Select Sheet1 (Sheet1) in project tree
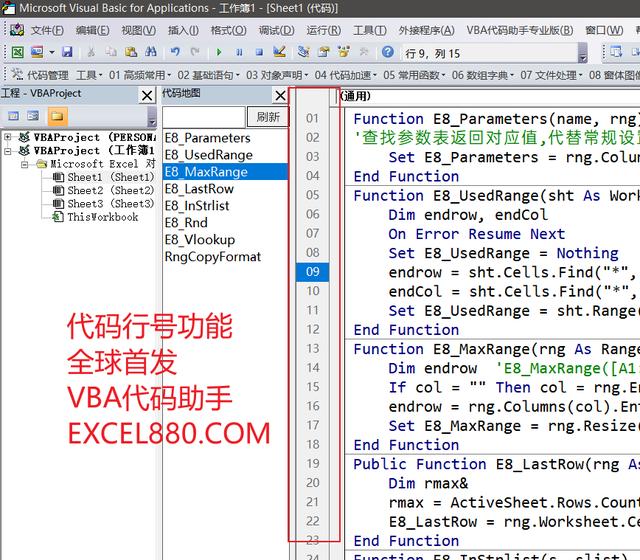The height and width of the screenshot is (560, 640). pyautogui.click(x=103, y=177)
